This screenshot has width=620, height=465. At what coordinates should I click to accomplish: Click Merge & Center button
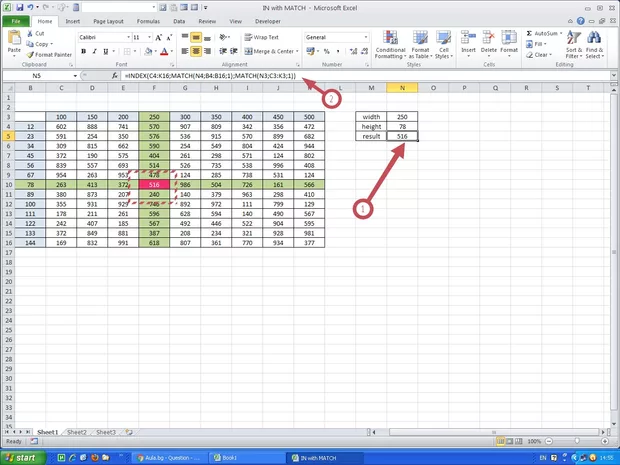[x=269, y=51]
